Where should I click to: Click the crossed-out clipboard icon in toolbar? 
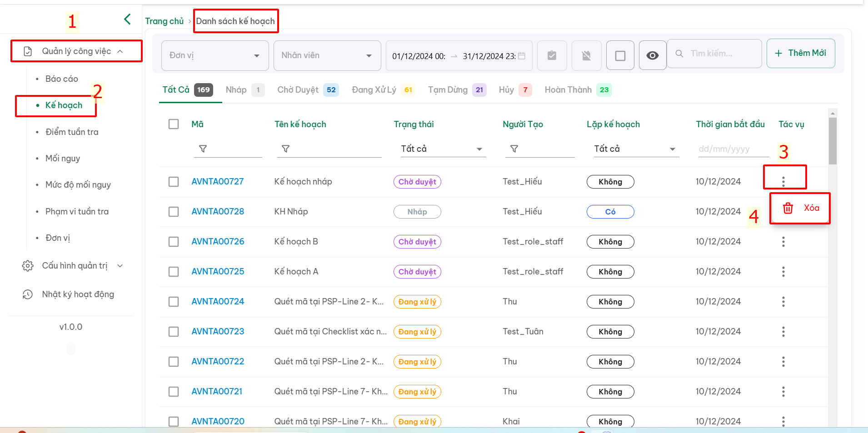[586, 55]
